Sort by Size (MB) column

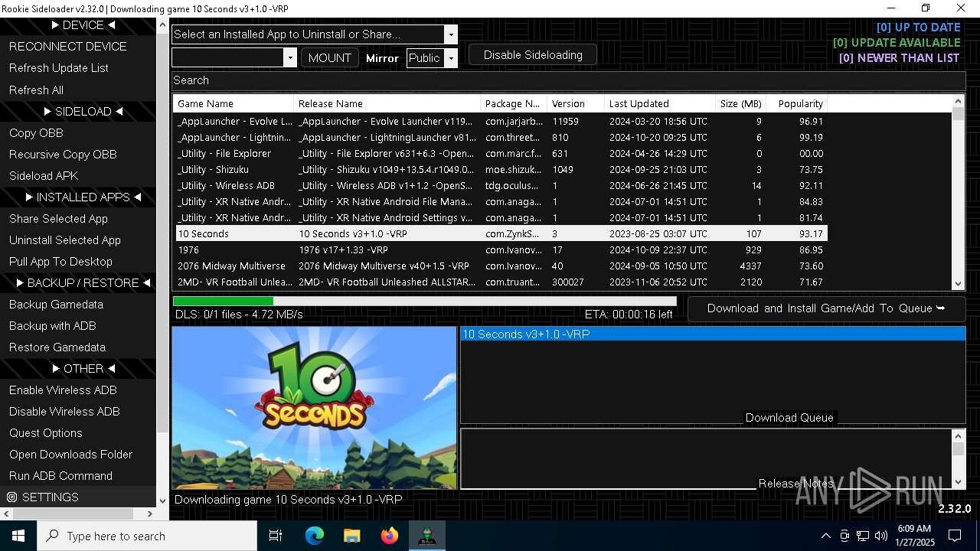741,103
